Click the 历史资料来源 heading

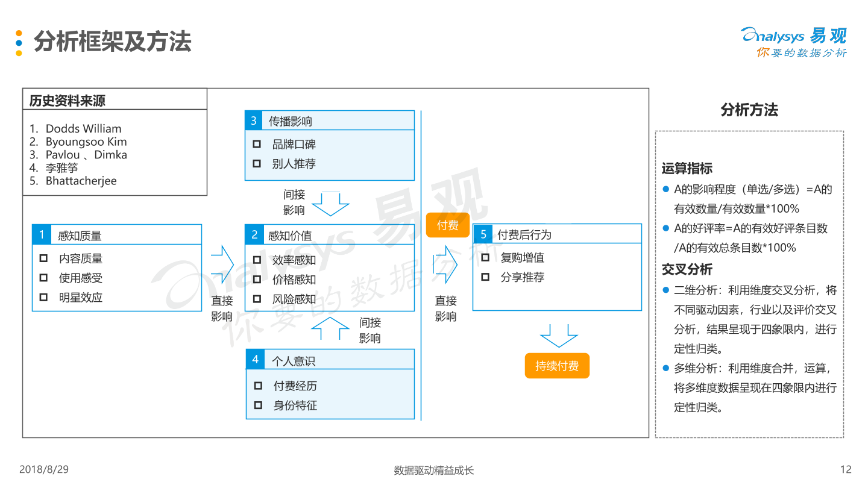point(68,101)
